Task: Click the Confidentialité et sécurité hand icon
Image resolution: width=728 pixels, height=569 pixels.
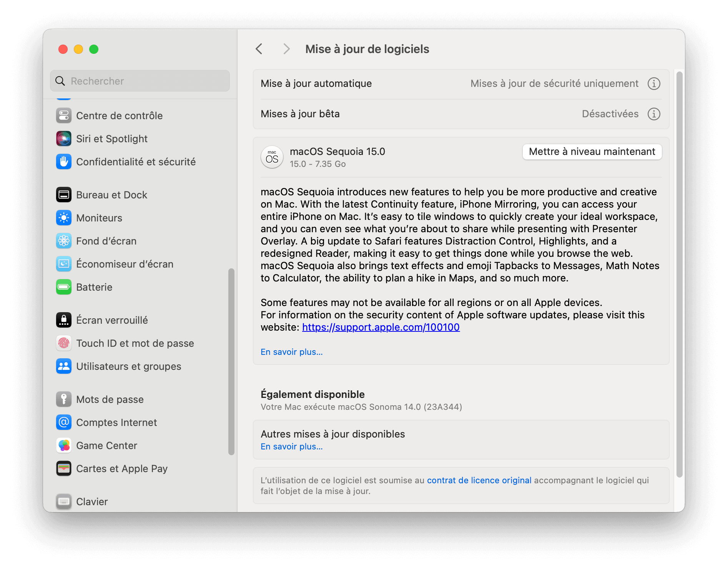Action: [x=64, y=162]
